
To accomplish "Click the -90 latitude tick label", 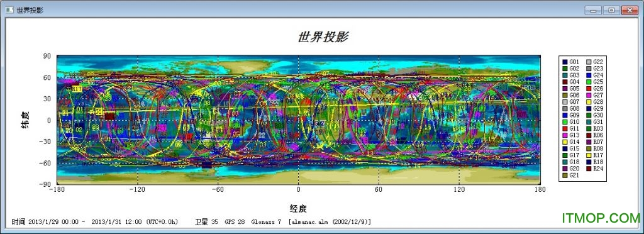I will click(x=45, y=184).
